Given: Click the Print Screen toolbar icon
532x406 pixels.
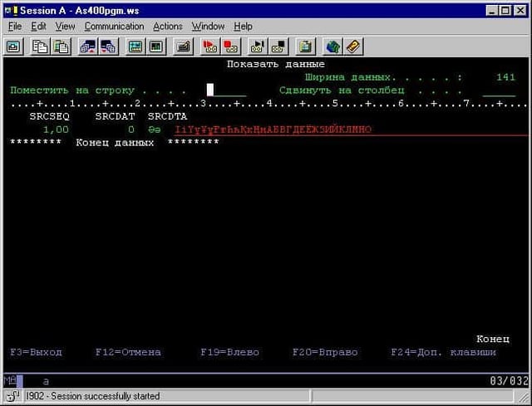Looking at the screenshot, I should pos(13,46).
